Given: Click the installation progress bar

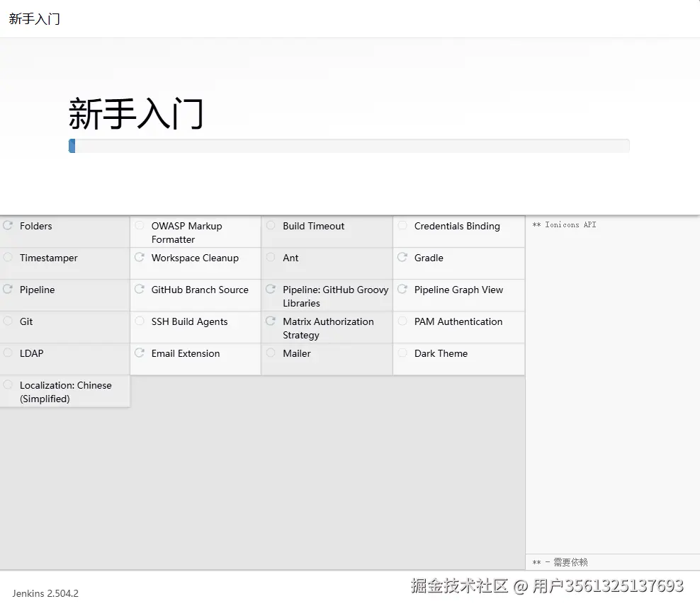Looking at the screenshot, I should coord(350,146).
